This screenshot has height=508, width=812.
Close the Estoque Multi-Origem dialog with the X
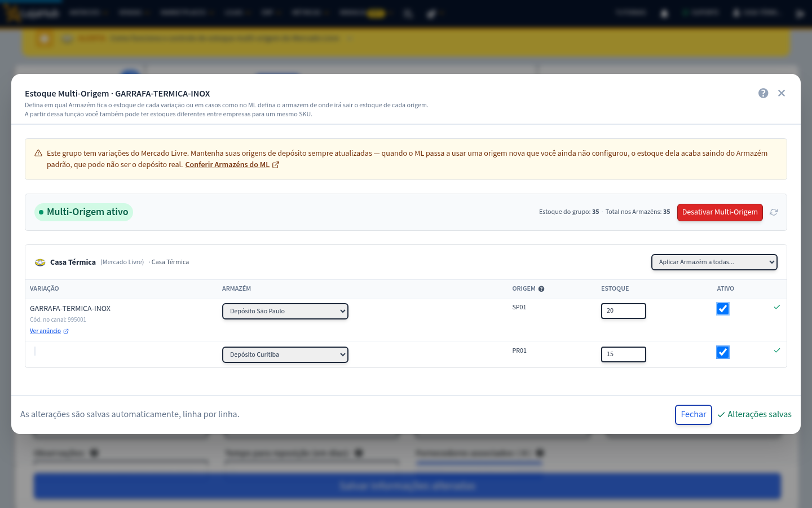[x=782, y=93]
